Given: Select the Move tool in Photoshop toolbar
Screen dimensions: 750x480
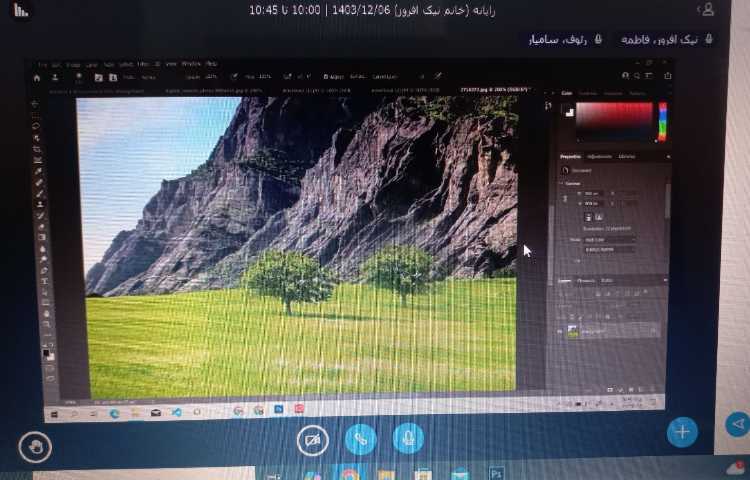Looking at the screenshot, I should 36,103.
